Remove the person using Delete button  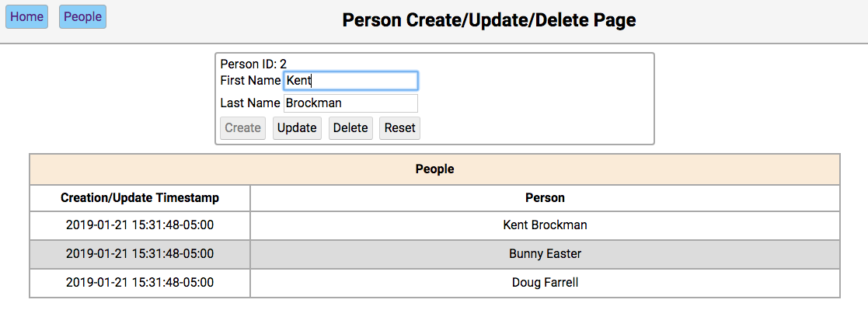[350, 128]
